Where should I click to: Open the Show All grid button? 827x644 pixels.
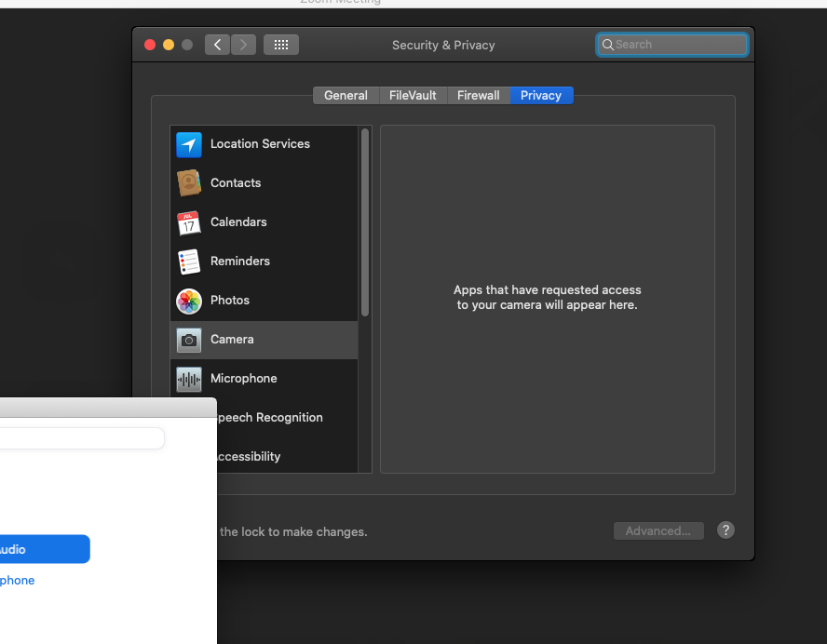(281, 45)
